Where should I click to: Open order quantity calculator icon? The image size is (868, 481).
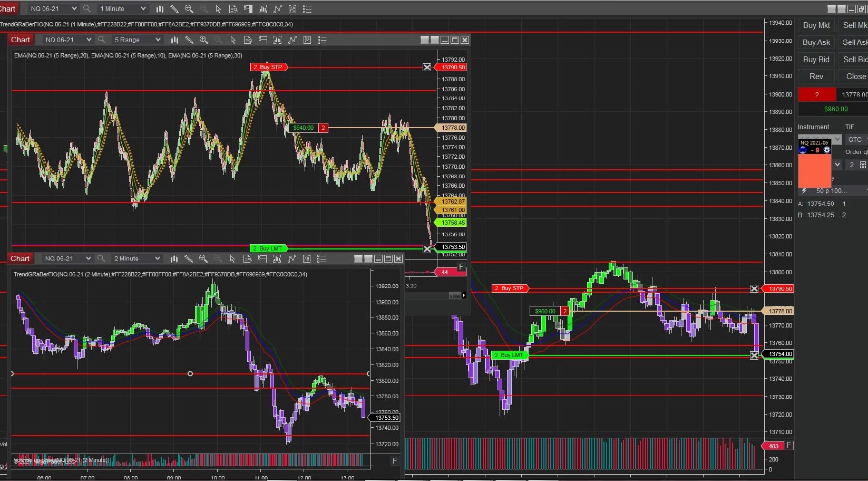(863, 165)
